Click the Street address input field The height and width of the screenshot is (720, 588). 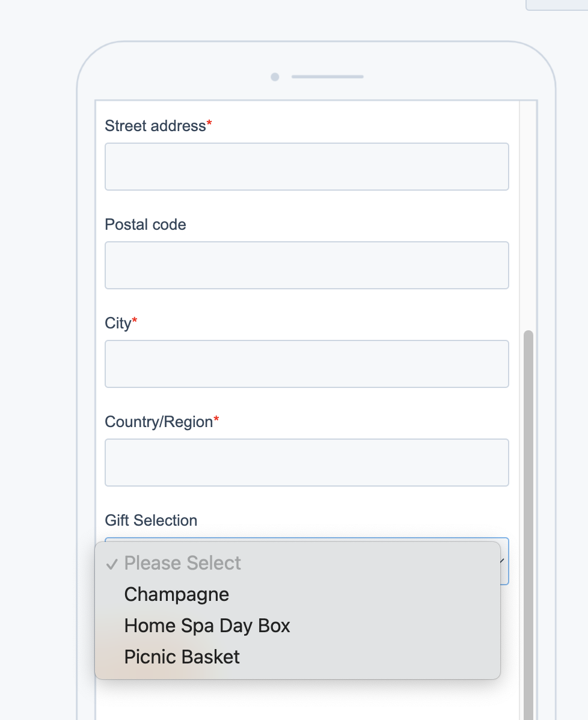click(x=307, y=167)
